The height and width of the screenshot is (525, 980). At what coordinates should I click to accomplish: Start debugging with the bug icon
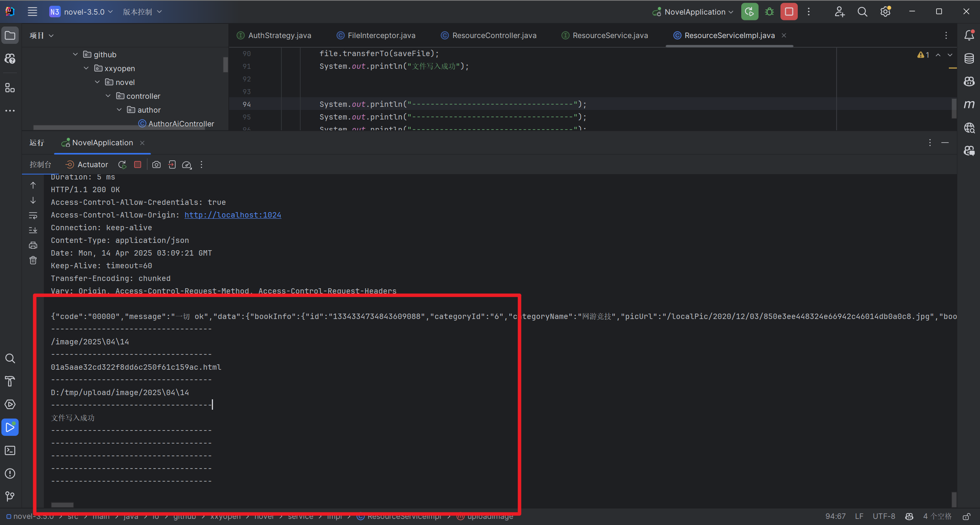point(769,12)
